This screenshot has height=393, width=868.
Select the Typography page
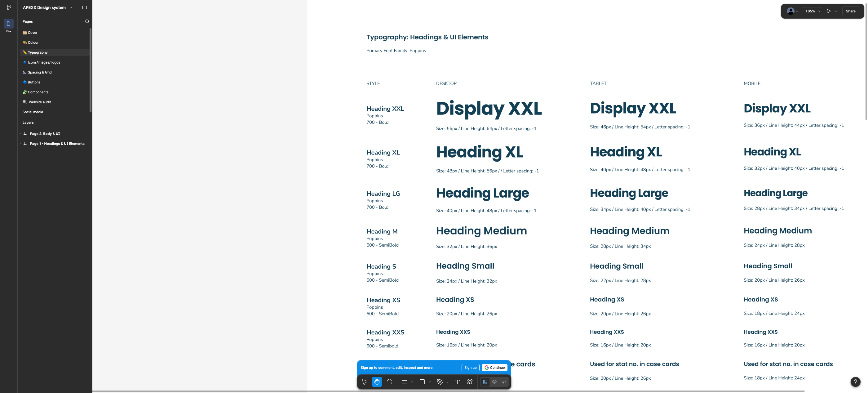tap(55, 53)
